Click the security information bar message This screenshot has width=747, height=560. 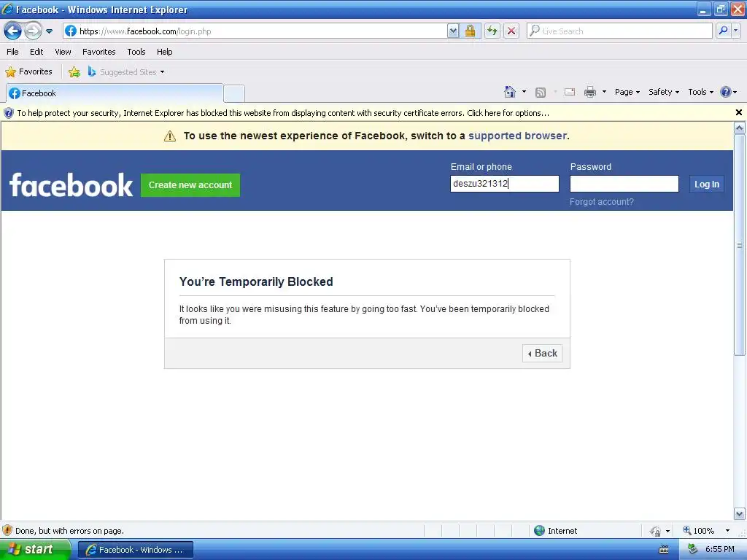283,113
